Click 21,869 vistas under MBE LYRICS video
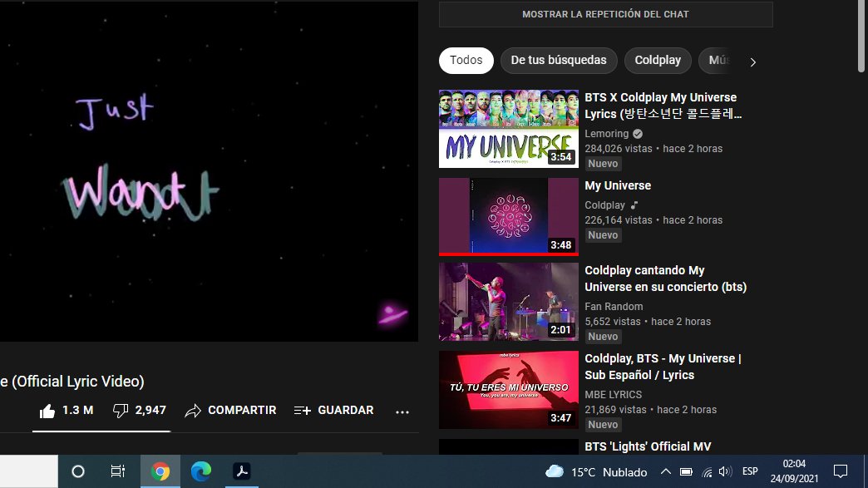 click(x=615, y=410)
